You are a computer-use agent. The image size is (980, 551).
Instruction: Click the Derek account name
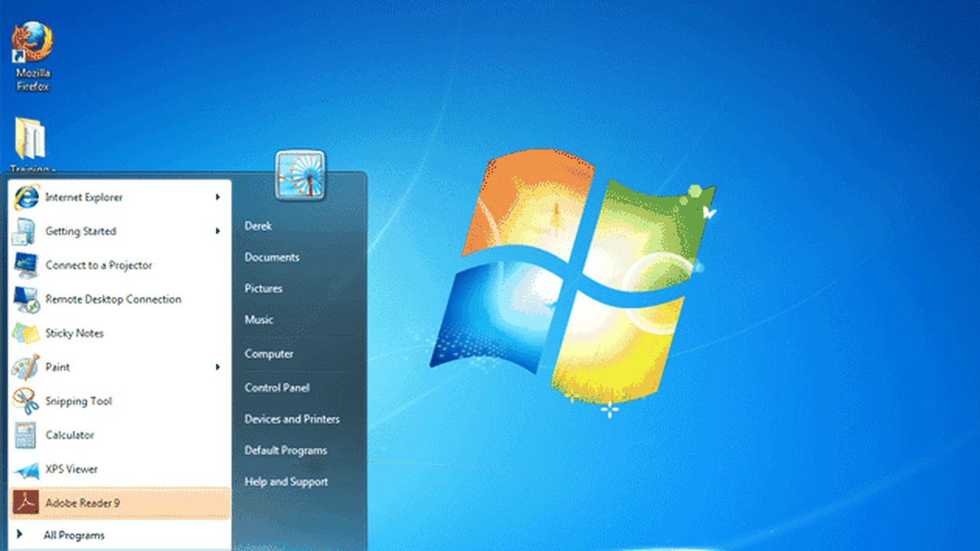pos(258,226)
